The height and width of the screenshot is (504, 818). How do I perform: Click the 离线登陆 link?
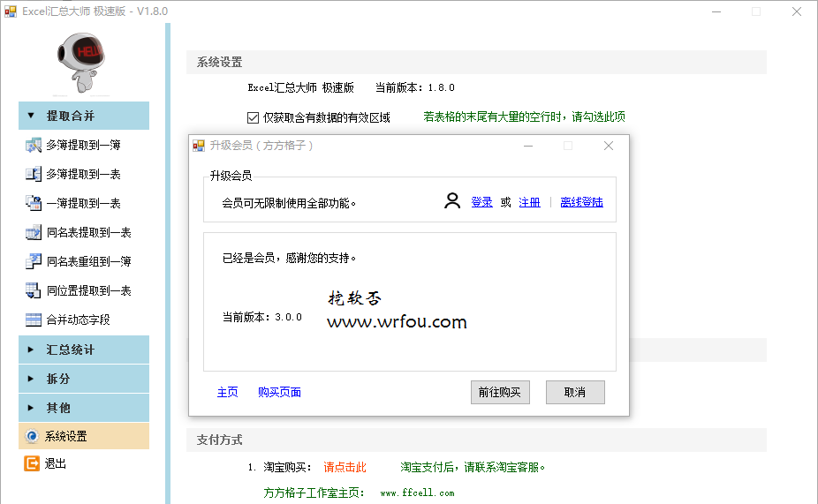coord(581,202)
